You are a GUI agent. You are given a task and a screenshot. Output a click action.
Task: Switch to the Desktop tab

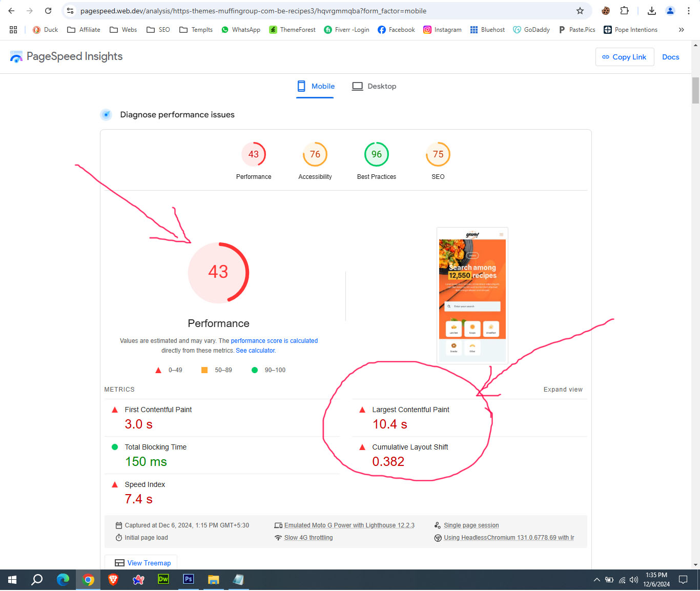374,86
